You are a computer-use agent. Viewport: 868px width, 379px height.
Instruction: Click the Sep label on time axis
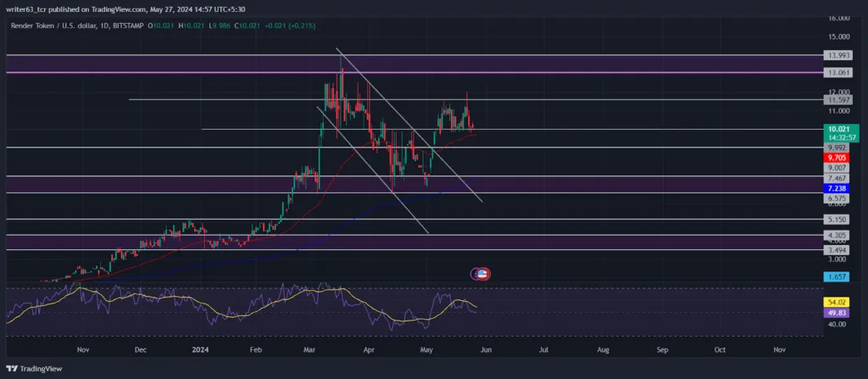coord(662,350)
